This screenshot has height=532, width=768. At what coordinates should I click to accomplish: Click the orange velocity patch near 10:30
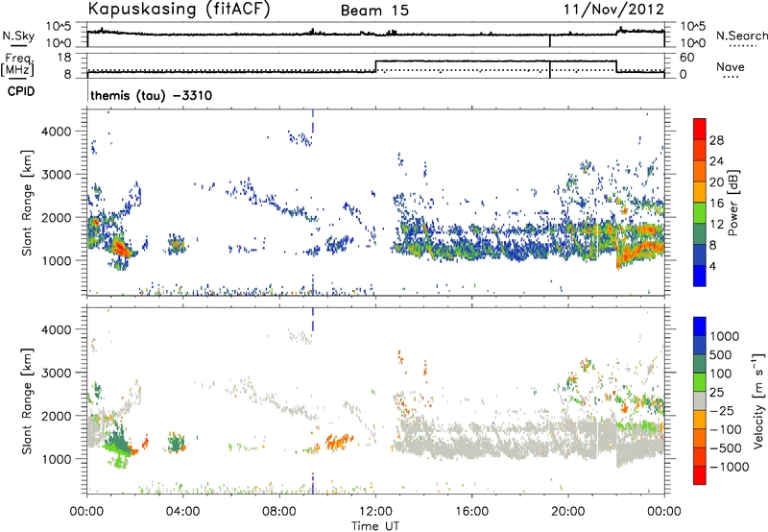(x=339, y=442)
